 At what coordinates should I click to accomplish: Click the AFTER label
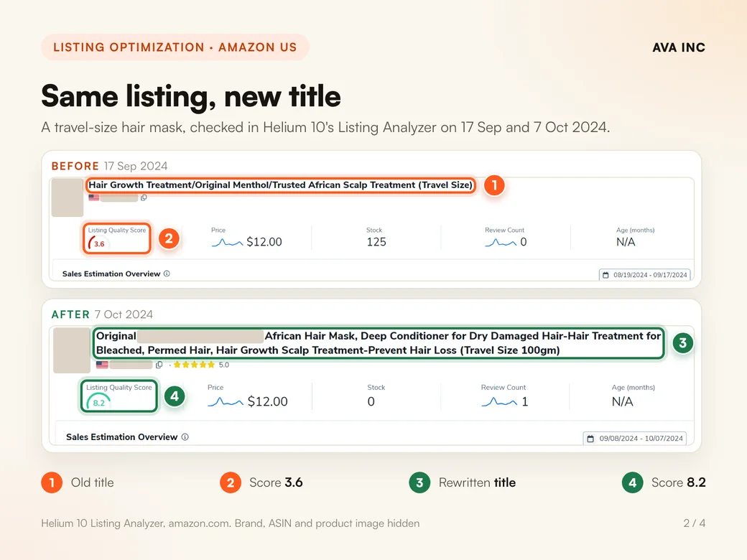click(70, 314)
